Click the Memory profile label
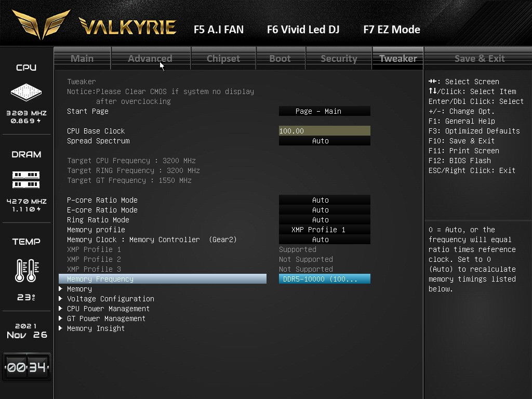 tap(96, 230)
